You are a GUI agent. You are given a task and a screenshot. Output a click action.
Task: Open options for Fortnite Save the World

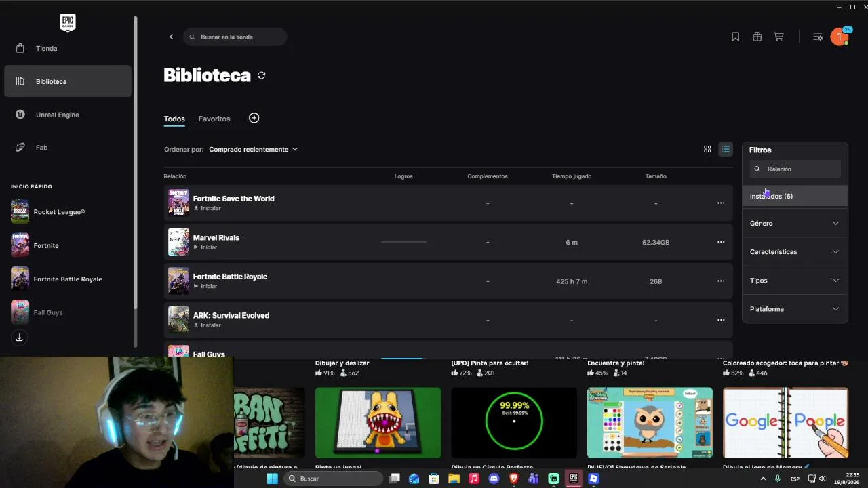(x=721, y=203)
